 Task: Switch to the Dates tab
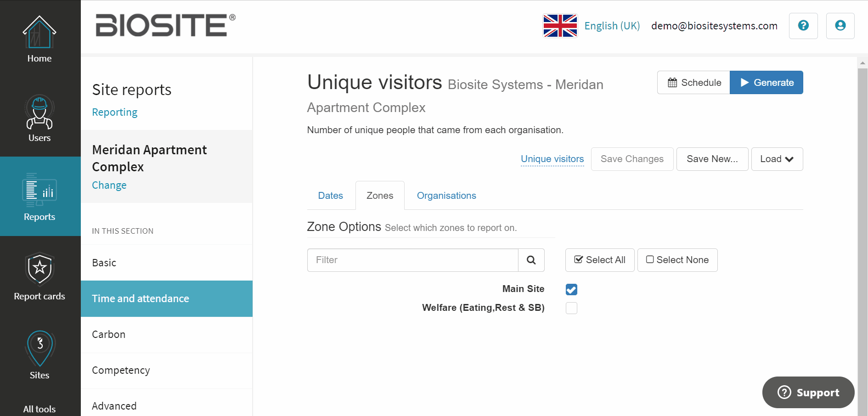331,196
